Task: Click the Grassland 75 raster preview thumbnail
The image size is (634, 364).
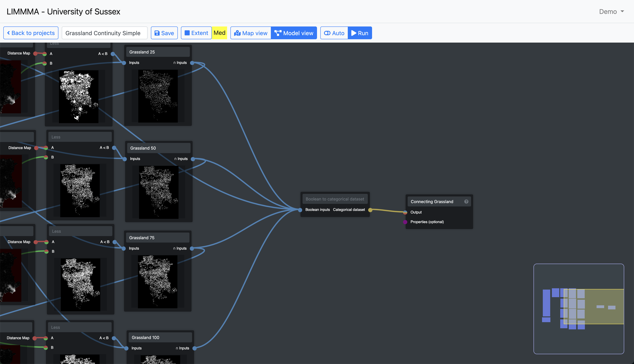Action: 158,281
